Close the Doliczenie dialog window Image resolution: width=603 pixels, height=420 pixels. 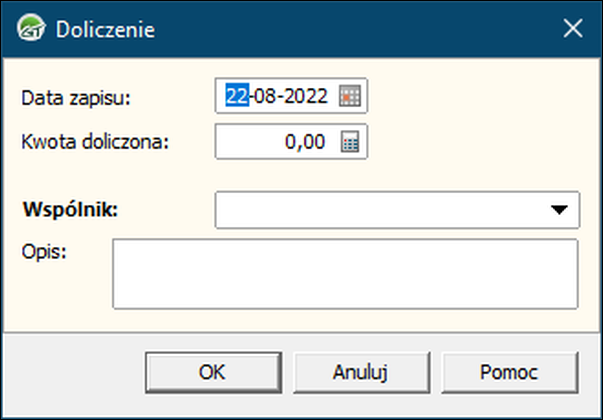coord(573,28)
